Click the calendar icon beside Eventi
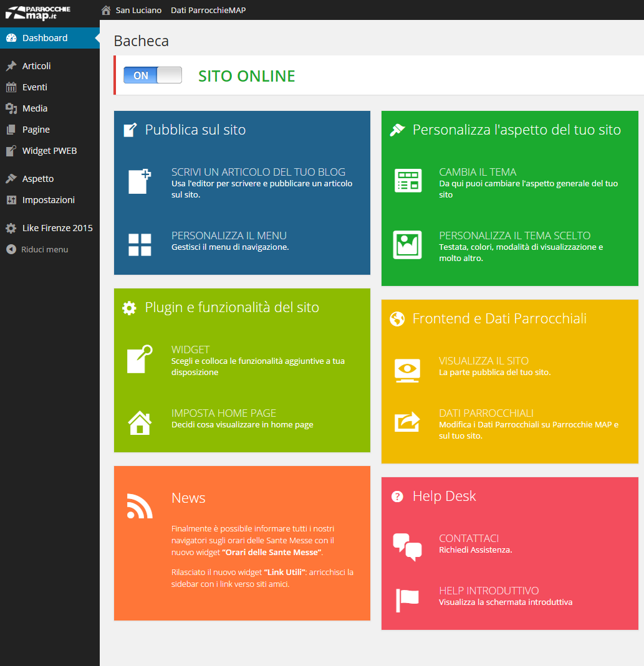Viewport: 644px width, 666px height. coord(11,87)
